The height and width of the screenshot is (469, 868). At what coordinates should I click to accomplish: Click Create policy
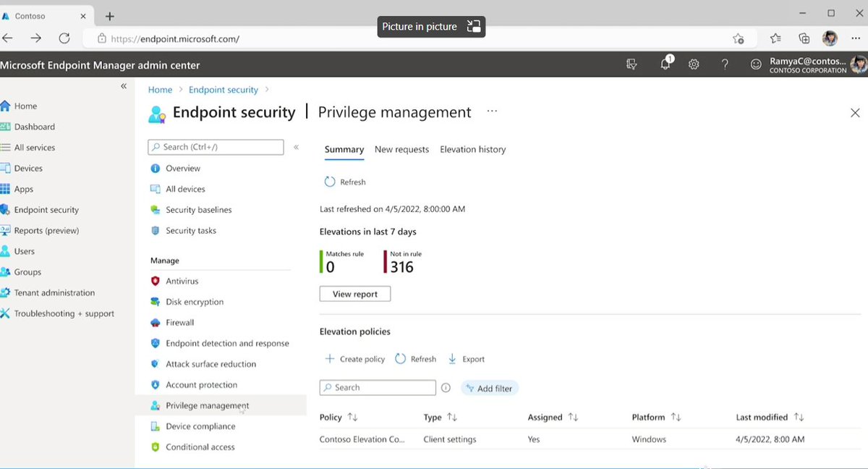click(354, 359)
